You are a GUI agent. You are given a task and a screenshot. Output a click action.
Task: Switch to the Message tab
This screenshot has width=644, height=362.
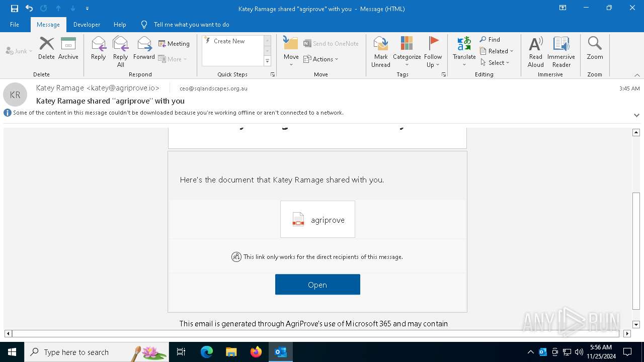coord(48,25)
